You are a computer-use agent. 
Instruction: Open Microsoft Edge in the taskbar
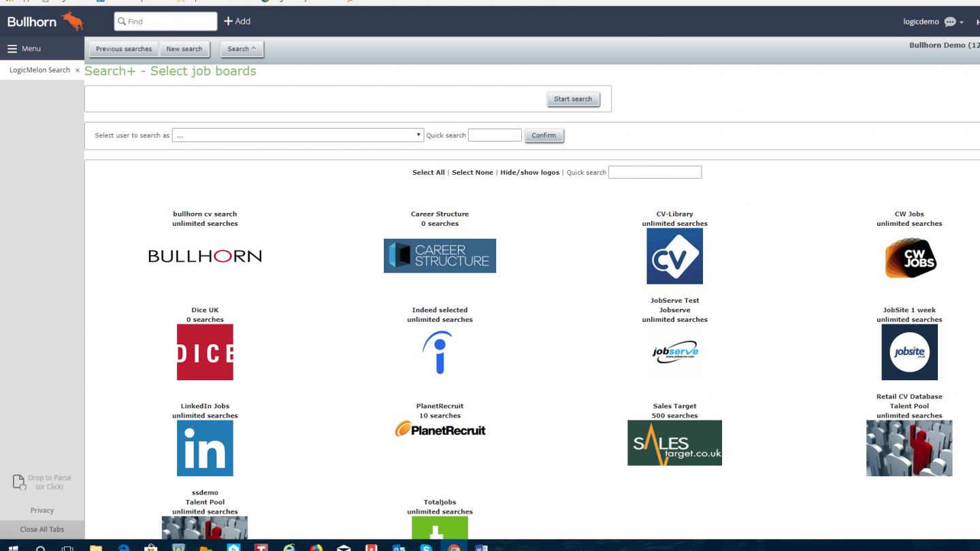[x=124, y=547]
